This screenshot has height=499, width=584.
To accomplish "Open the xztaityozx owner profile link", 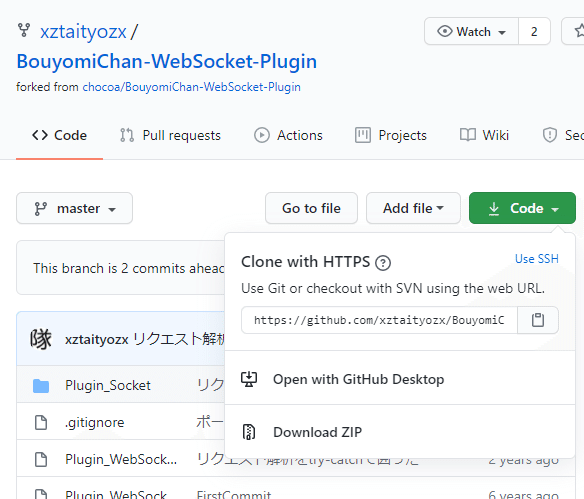I will point(83,32).
